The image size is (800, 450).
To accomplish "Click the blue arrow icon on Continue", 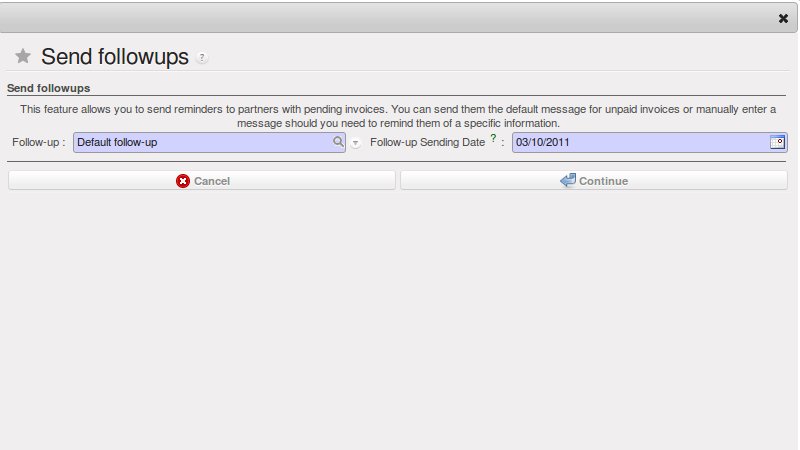I will pos(568,181).
